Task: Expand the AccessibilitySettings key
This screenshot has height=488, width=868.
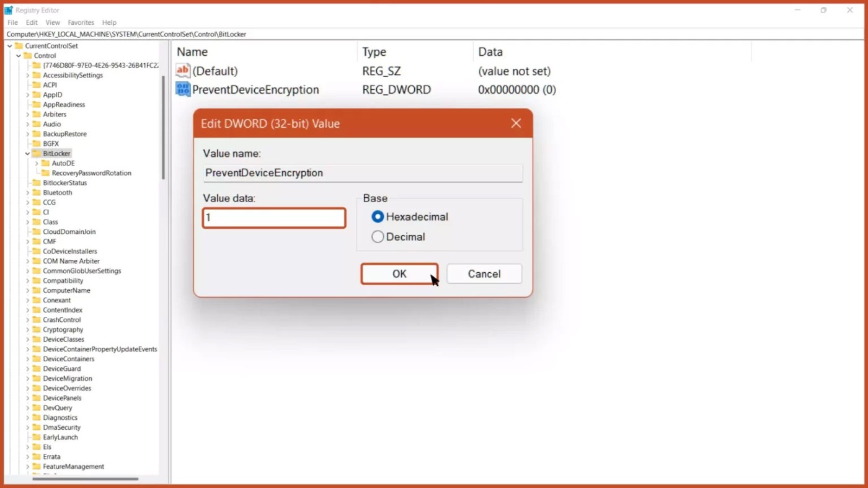Action: coord(27,76)
